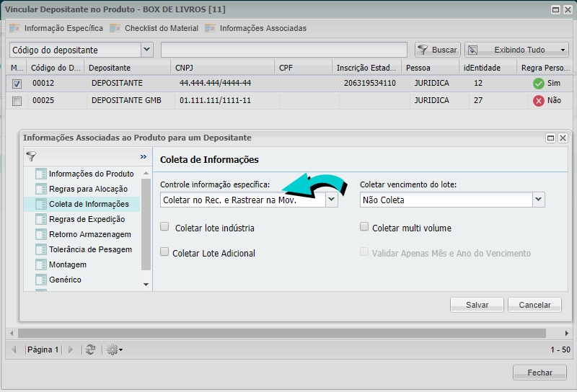
Task: Click the funnel icon on Buscar button
Action: 423,50
